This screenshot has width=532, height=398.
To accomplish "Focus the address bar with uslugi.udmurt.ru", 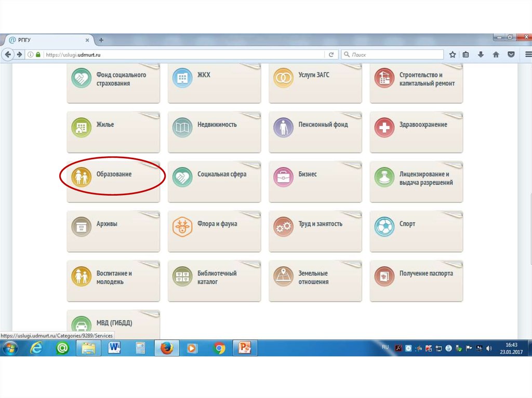I will pos(185,54).
